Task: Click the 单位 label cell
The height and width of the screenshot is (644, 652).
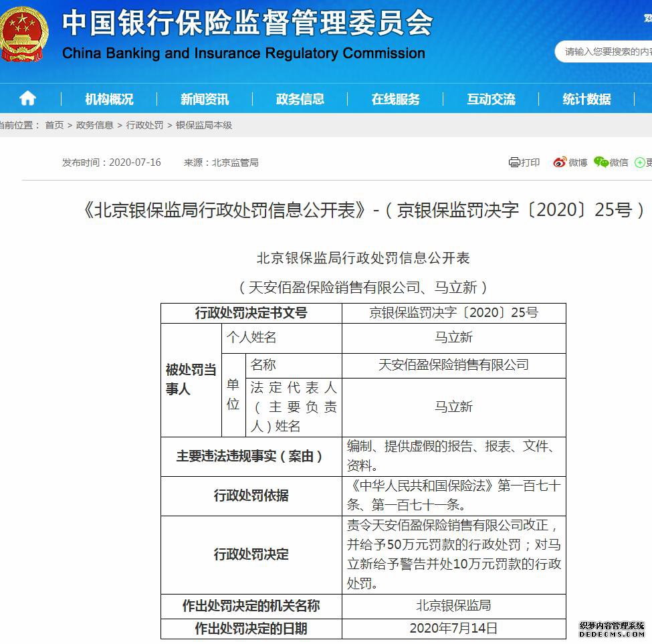Action: 233,395
